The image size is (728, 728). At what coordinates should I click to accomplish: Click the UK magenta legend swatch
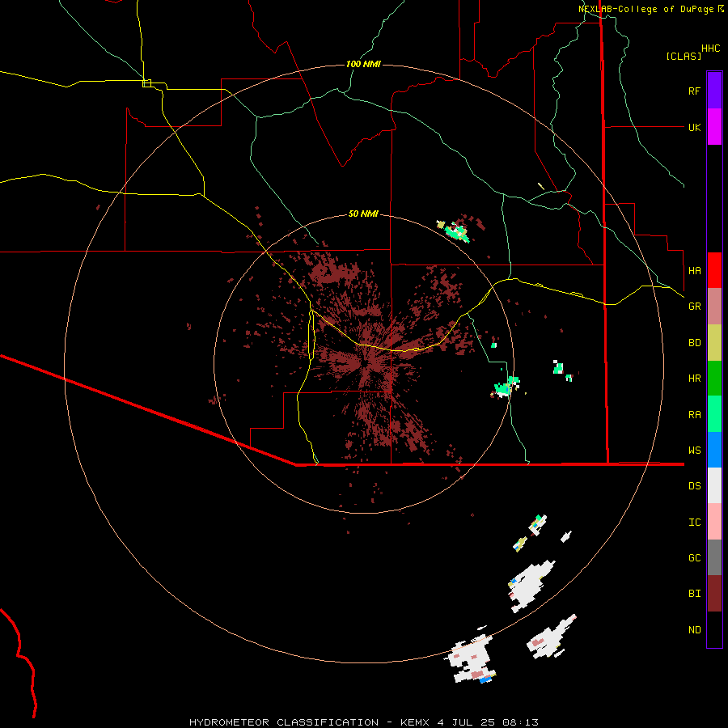click(x=714, y=127)
